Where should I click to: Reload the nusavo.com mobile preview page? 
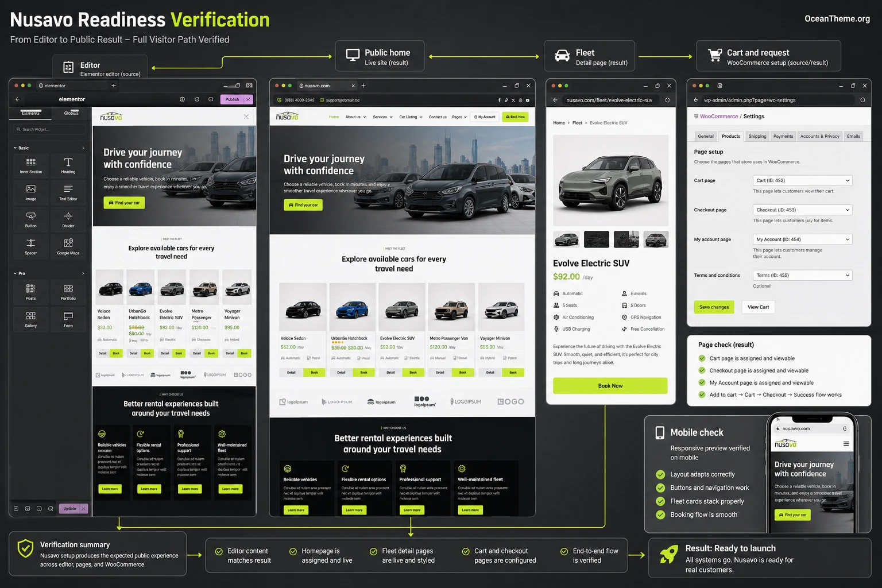coord(845,428)
